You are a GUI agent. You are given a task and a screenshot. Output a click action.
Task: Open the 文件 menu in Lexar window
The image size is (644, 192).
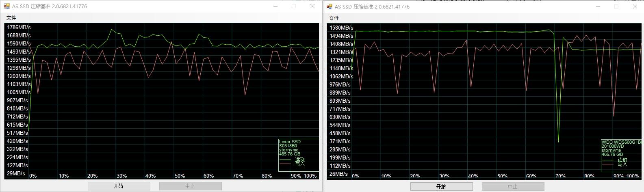tap(12, 18)
